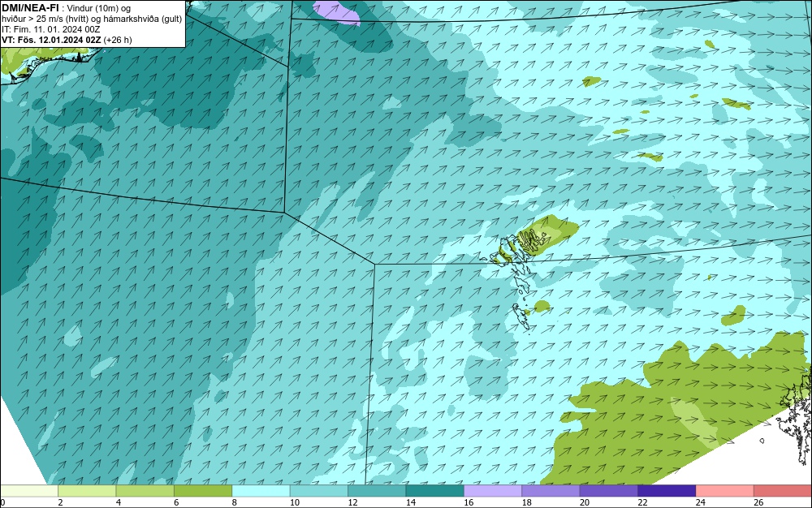The image size is (812, 508).
Task: Click the legend scale label '24'
Action: (x=701, y=502)
